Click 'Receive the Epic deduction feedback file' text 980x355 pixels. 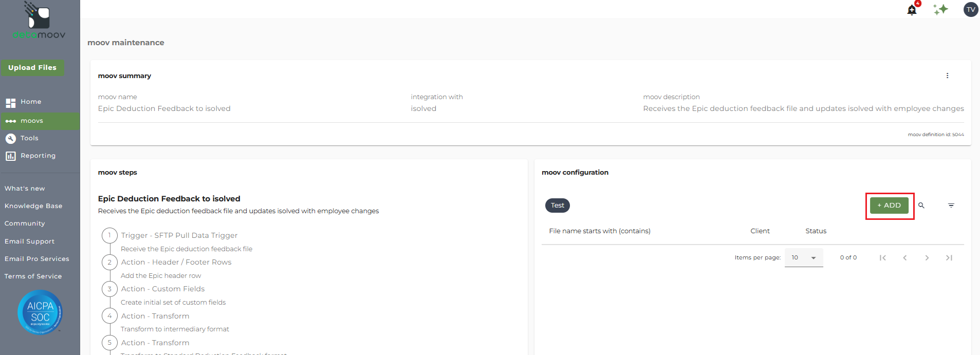tap(187, 249)
